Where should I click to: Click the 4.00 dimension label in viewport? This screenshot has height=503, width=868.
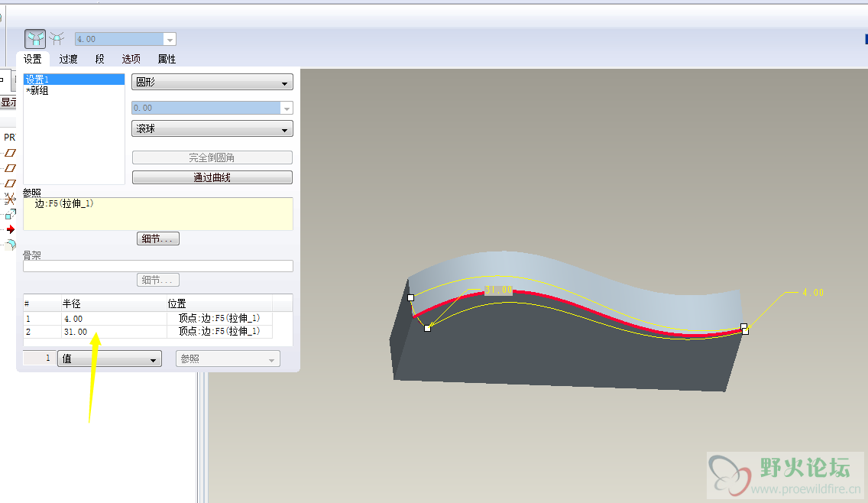point(813,293)
